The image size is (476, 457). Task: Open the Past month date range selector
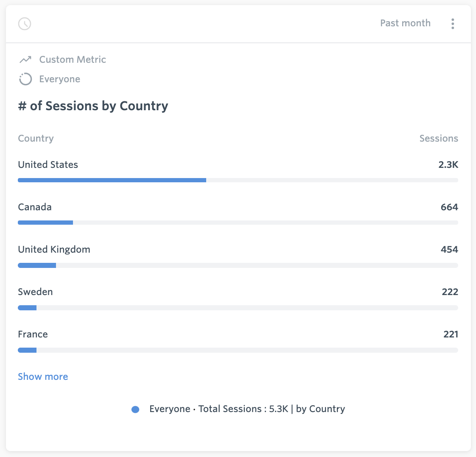click(405, 23)
